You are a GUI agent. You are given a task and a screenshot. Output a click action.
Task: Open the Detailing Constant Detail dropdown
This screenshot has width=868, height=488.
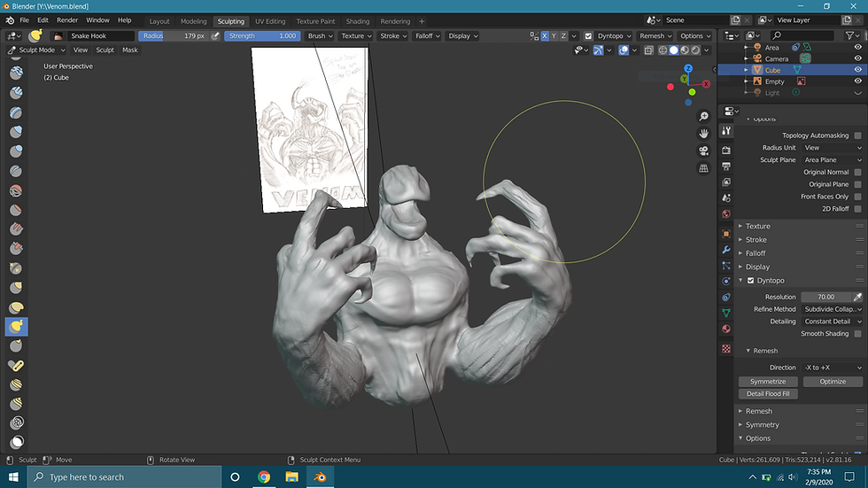coord(833,321)
